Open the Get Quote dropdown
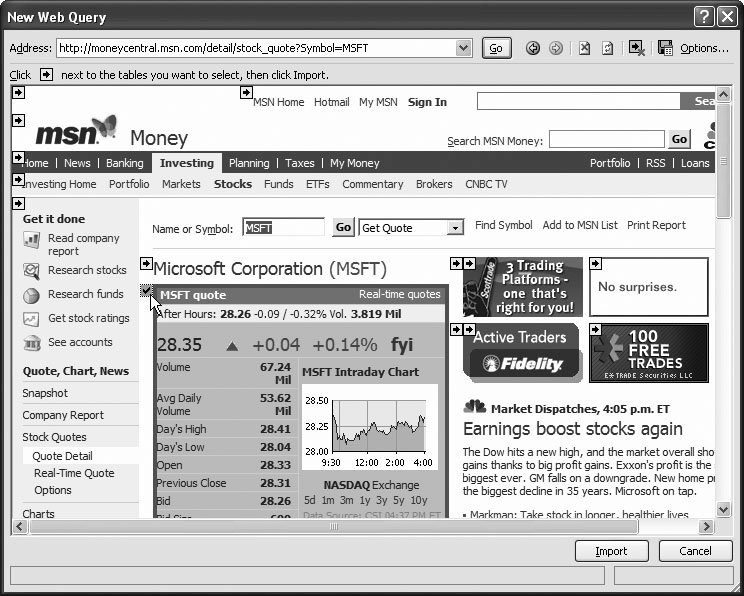The height and width of the screenshot is (596, 744). (455, 228)
